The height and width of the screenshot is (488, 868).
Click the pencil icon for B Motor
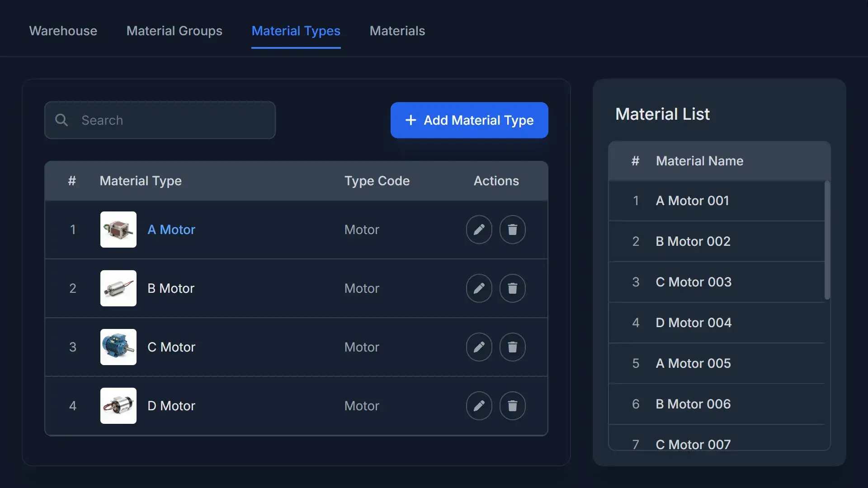pos(479,288)
